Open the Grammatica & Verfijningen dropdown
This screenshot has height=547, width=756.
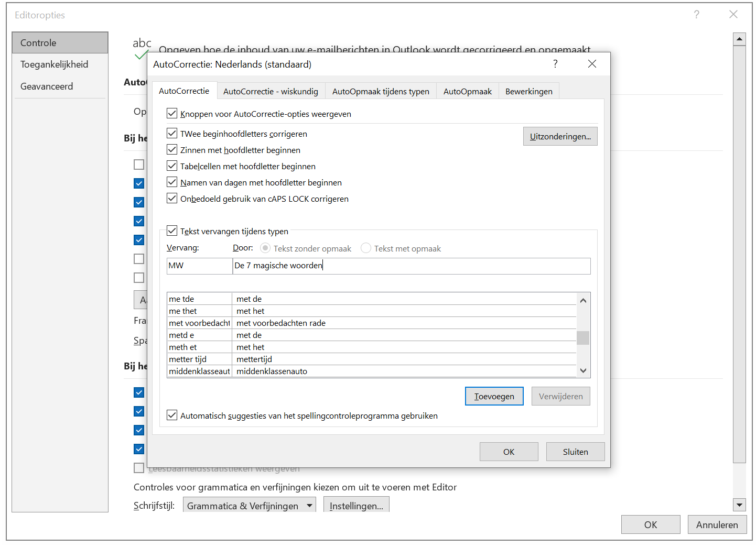pos(249,506)
